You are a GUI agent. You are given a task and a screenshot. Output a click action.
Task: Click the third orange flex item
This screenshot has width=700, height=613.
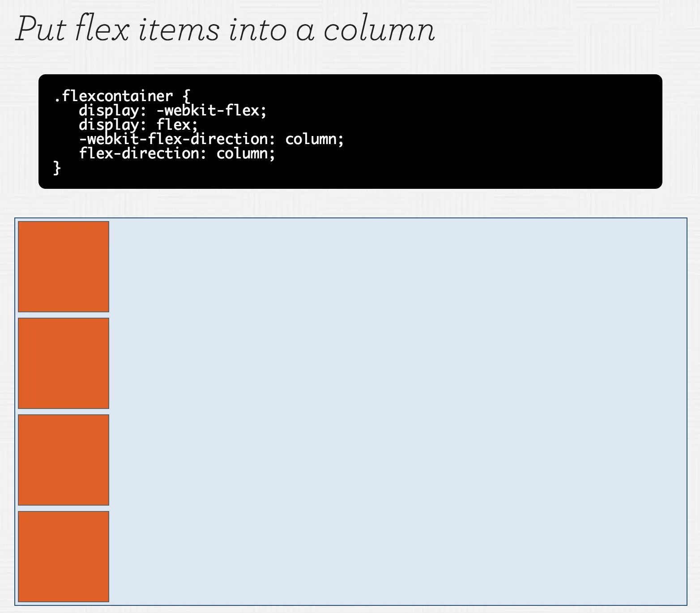click(64, 460)
